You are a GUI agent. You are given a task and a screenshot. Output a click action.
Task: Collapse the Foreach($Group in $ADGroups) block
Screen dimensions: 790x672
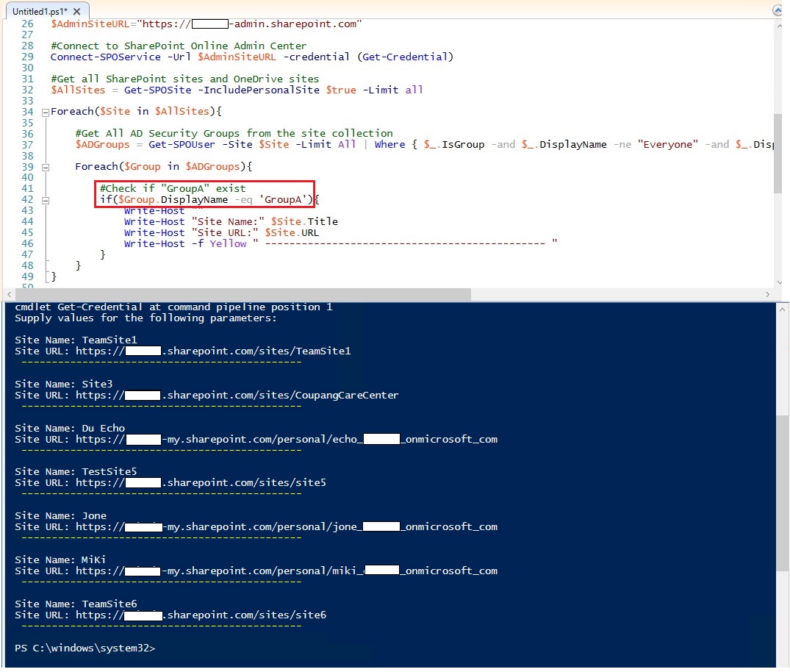click(46, 168)
